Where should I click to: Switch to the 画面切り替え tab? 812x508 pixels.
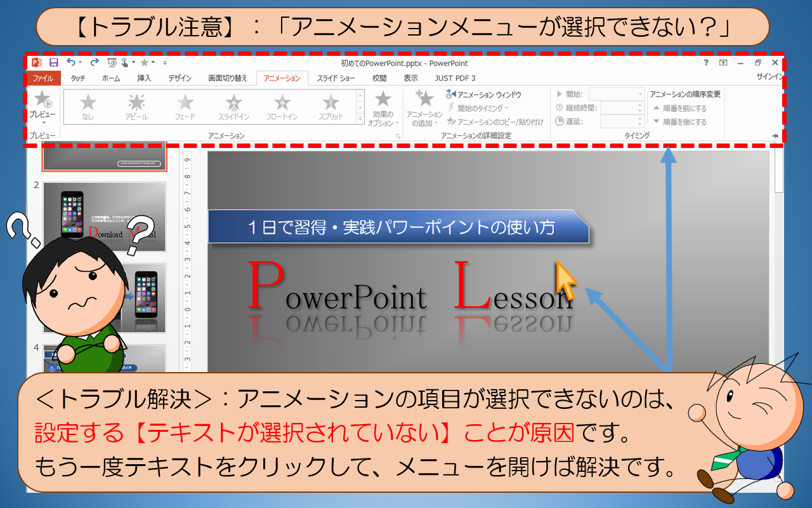tap(227, 78)
